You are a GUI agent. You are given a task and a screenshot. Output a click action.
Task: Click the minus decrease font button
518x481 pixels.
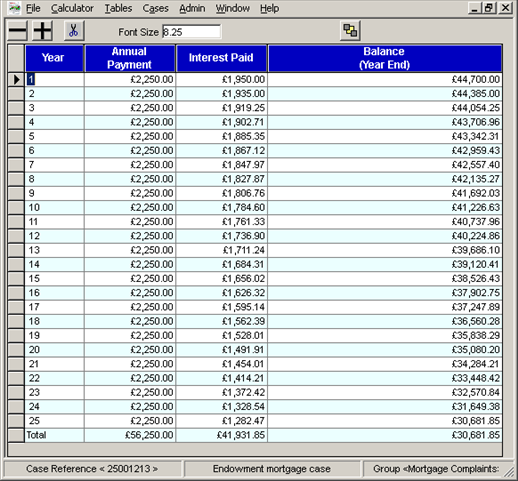tap(17, 31)
